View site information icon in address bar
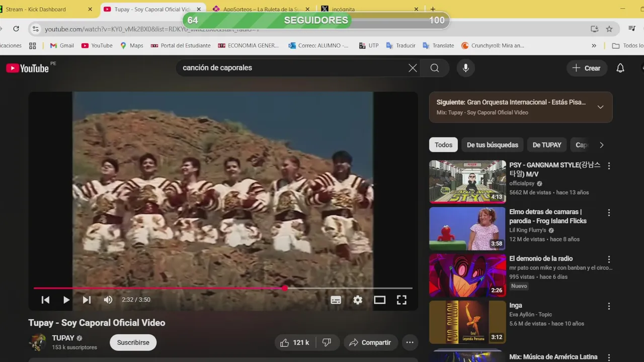 coord(35,29)
